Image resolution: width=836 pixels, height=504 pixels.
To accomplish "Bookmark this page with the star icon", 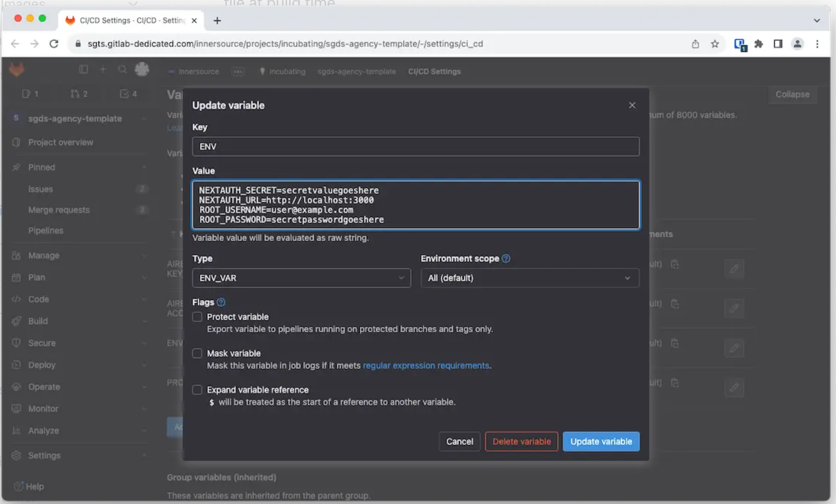I will tap(715, 44).
